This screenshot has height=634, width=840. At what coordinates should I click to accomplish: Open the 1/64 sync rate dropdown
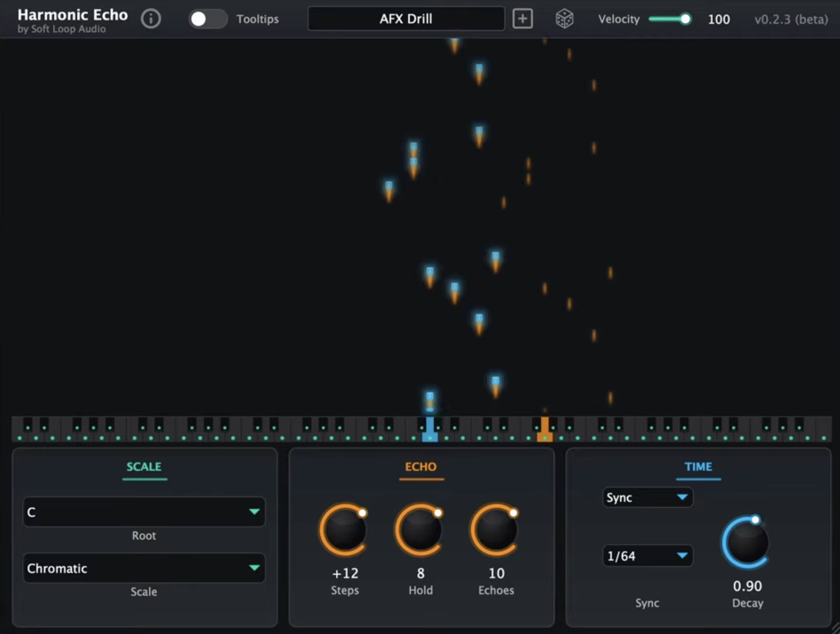point(647,556)
